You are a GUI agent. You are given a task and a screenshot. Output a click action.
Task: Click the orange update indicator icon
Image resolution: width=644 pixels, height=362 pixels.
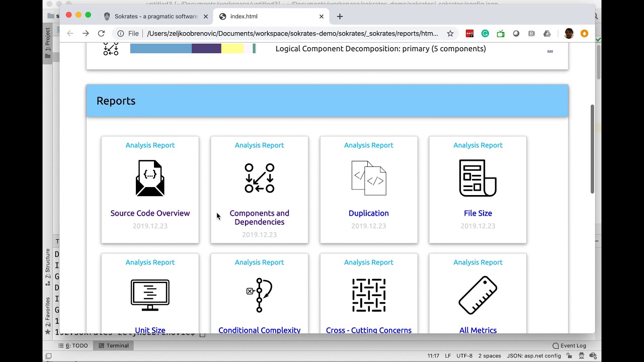(584, 34)
